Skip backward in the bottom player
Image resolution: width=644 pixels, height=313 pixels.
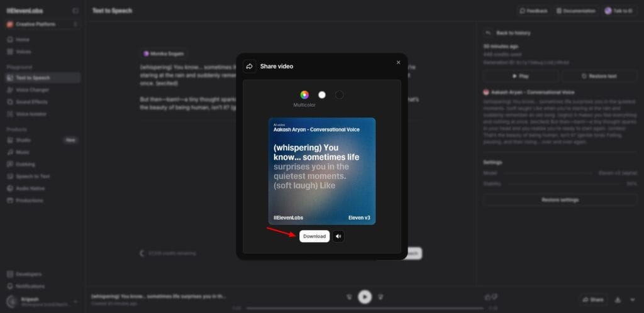click(x=349, y=297)
